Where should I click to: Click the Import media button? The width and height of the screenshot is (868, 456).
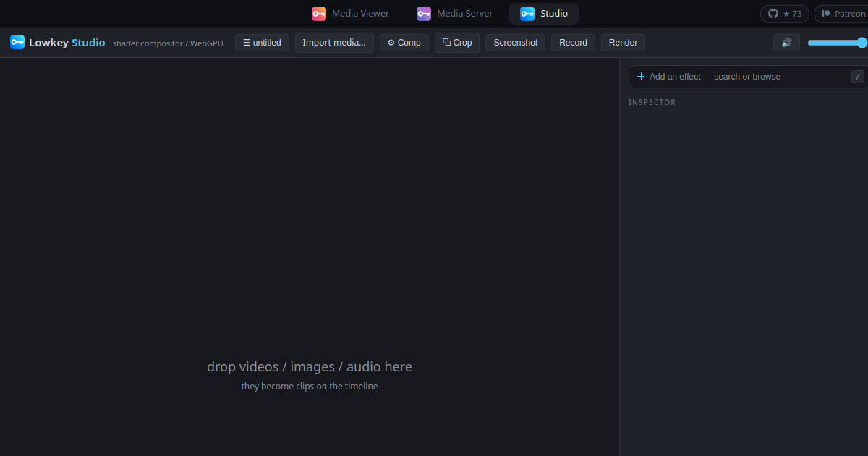tap(334, 43)
